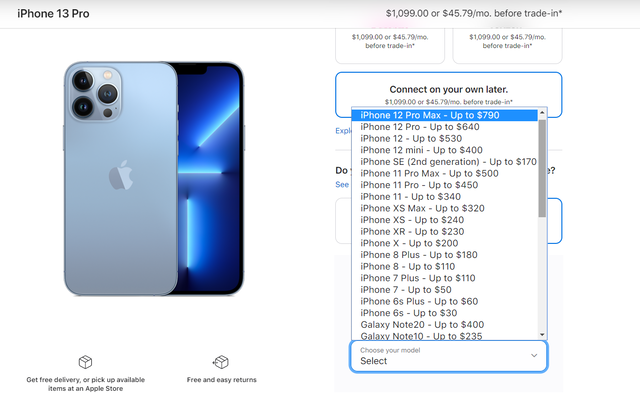The width and height of the screenshot is (640, 400).
Task: Click the model dropdown chevron arrow
Action: tap(534, 356)
